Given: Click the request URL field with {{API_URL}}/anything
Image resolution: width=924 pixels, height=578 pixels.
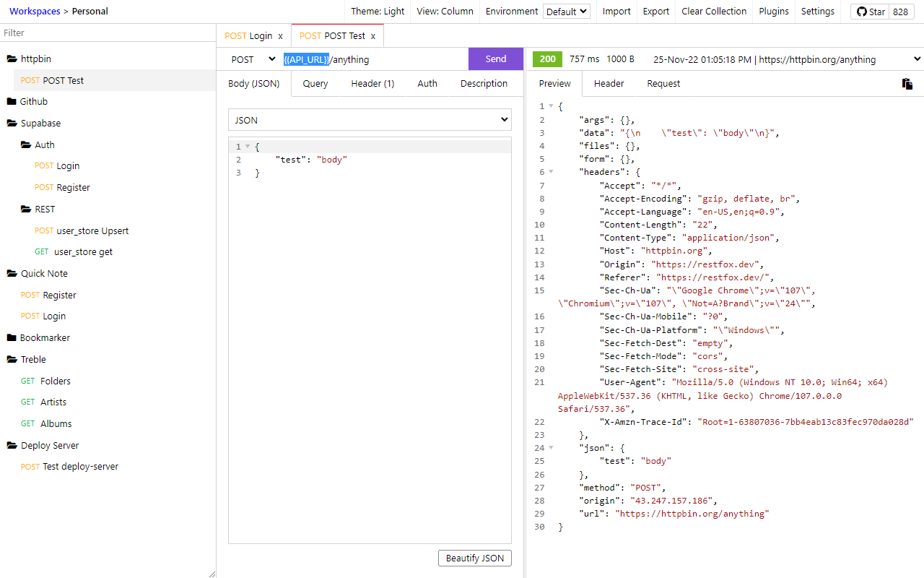Looking at the screenshot, I should coord(374,59).
